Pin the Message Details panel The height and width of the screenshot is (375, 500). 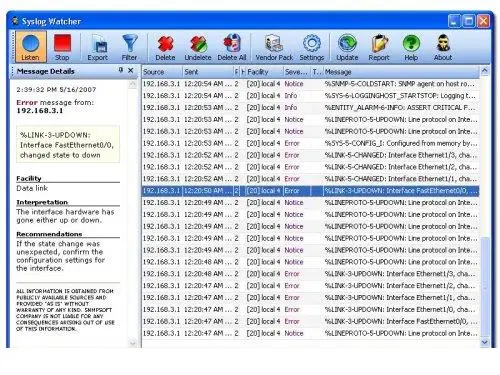(x=121, y=70)
